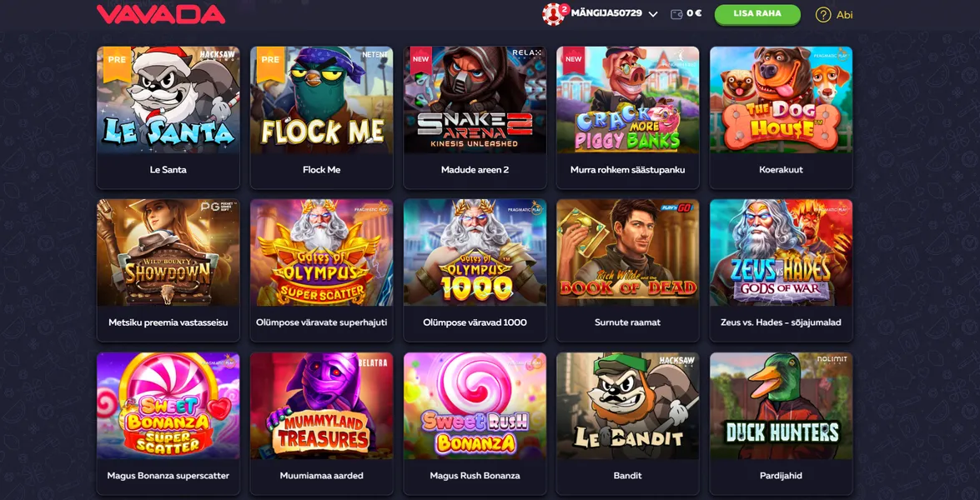Click the Metsiku preemia vastasseisu title
The image size is (980, 500).
click(168, 322)
